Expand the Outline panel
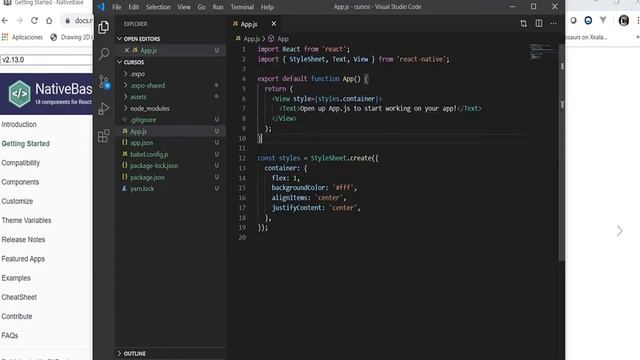 [171, 353]
